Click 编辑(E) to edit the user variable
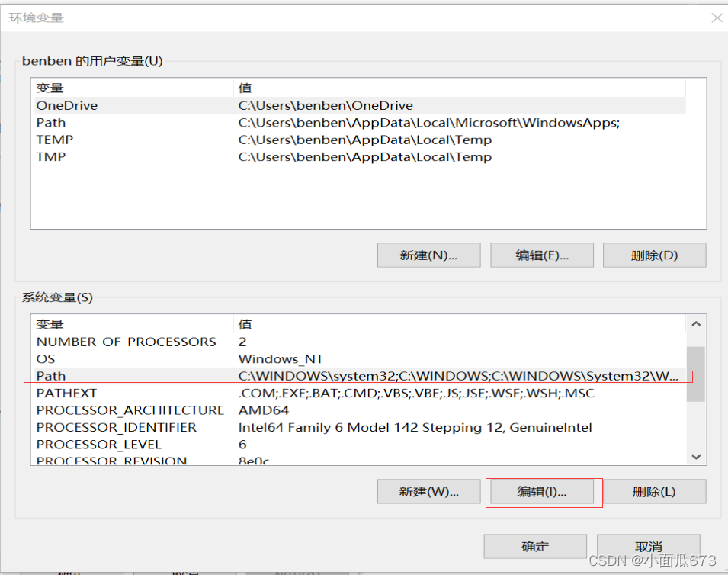The height and width of the screenshot is (575, 728). tap(541, 255)
